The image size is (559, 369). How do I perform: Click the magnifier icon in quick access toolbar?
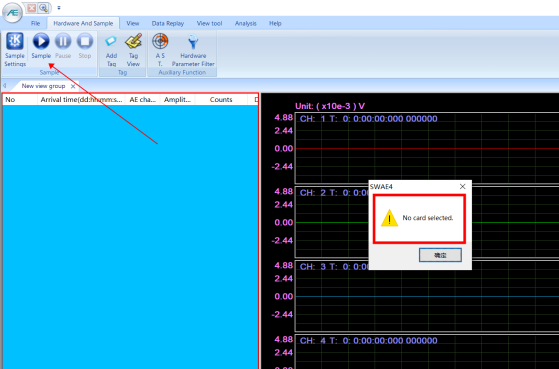[x=43, y=7]
